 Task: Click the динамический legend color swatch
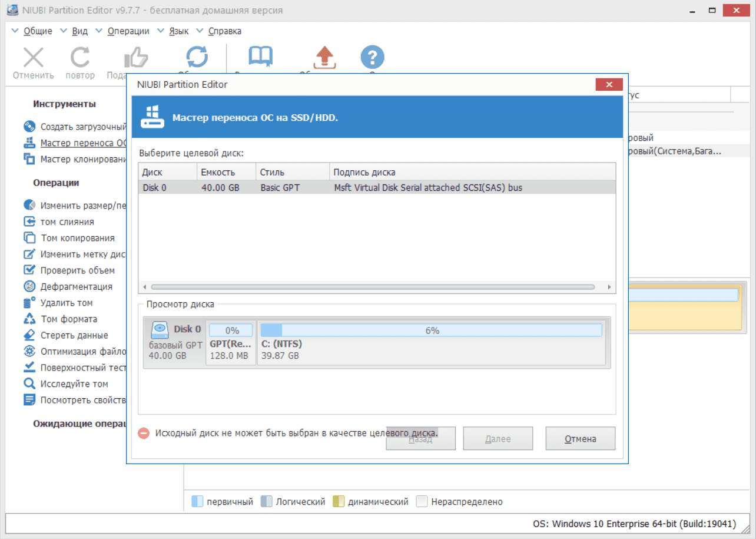[339, 502]
